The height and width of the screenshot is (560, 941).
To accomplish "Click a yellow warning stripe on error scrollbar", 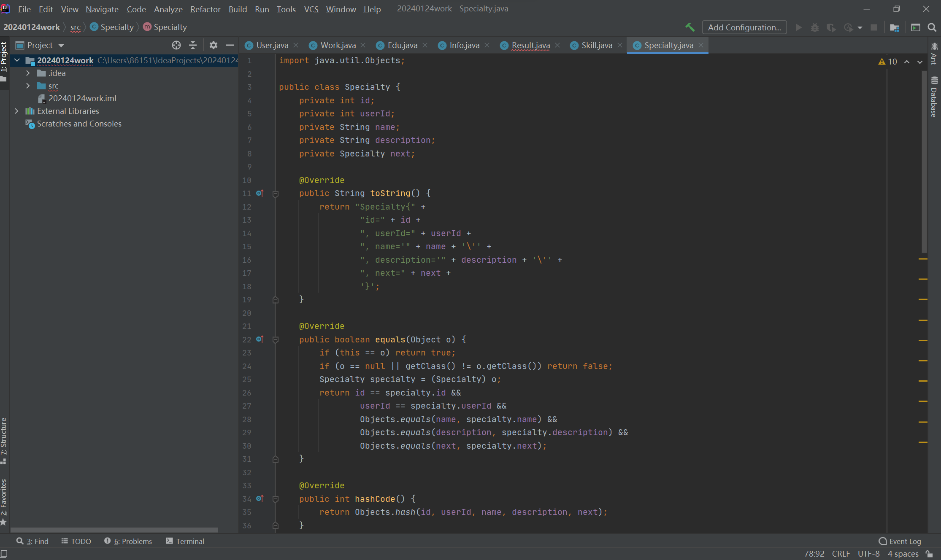I will click(923, 258).
